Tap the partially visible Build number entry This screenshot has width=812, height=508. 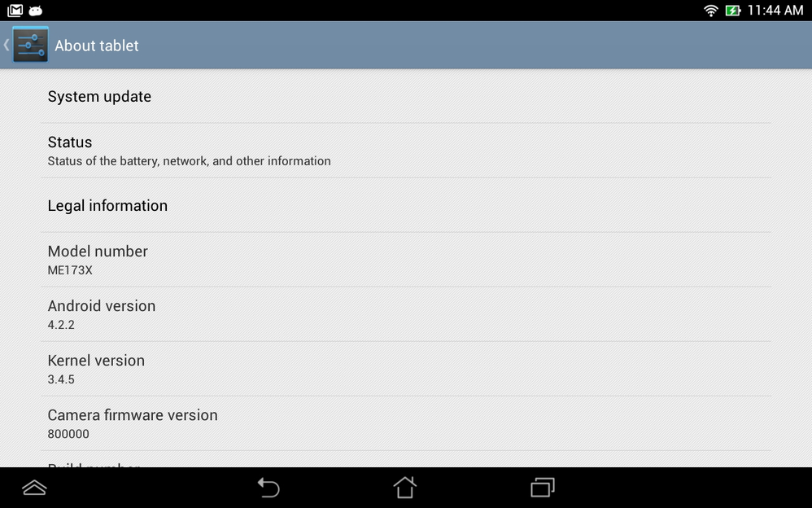click(x=406, y=459)
